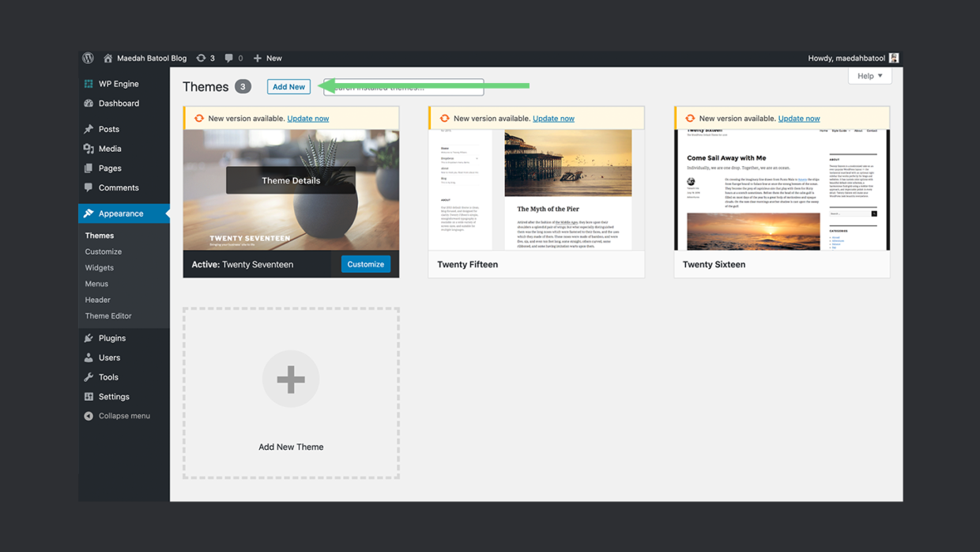The width and height of the screenshot is (980, 552).
Task: Click the Plugins plug icon
Action: click(89, 338)
